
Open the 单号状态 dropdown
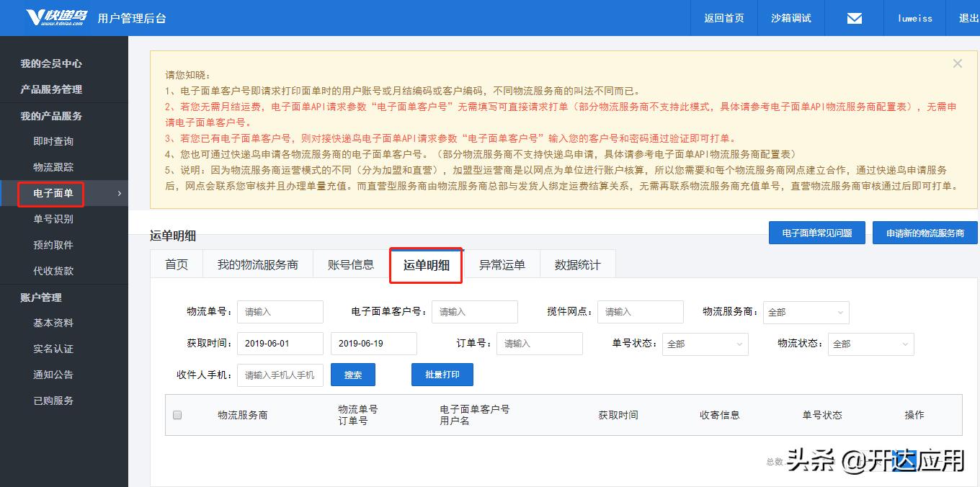(x=705, y=344)
